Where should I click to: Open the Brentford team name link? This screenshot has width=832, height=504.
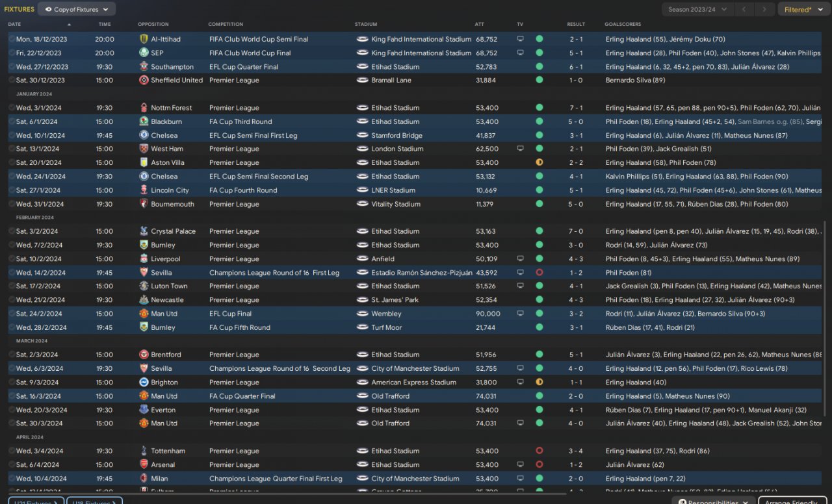pos(166,355)
